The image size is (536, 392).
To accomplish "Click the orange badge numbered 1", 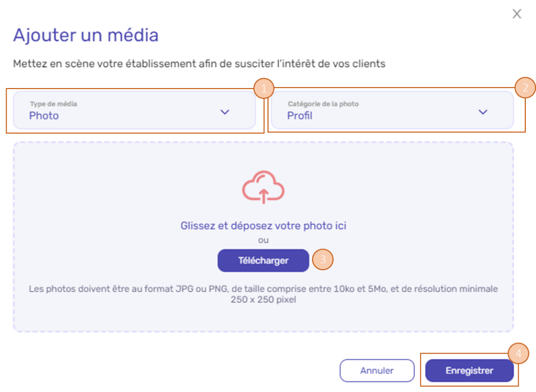I will [263, 89].
